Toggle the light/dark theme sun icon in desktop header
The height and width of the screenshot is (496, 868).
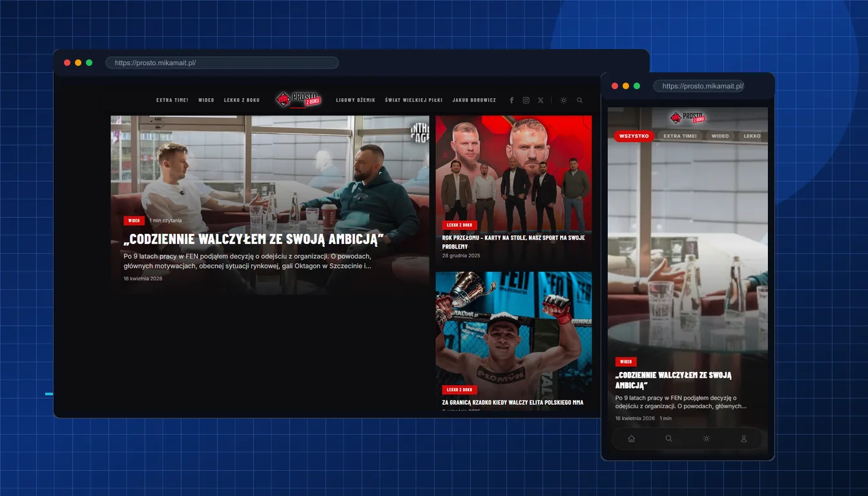pyautogui.click(x=564, y=100)
